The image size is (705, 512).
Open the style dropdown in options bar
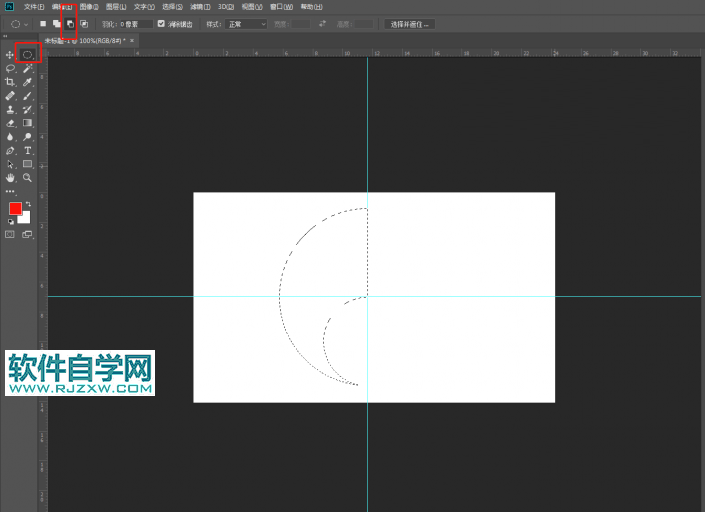(x=246, y=23)
